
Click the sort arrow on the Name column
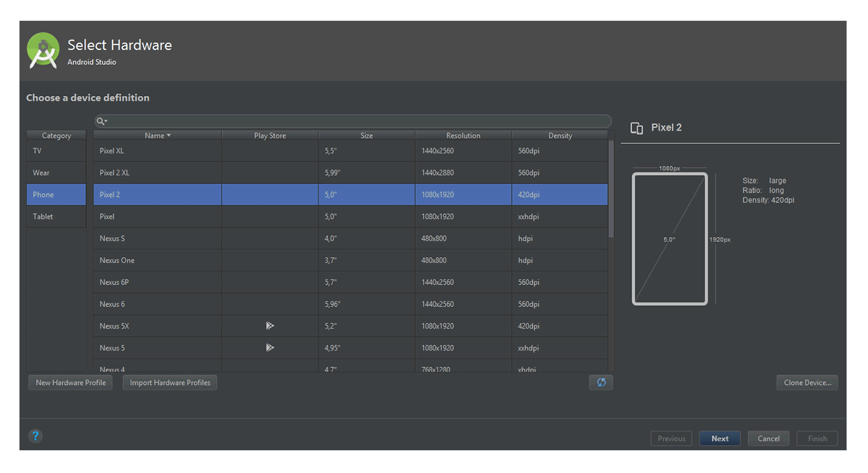(x=168, y=135)
